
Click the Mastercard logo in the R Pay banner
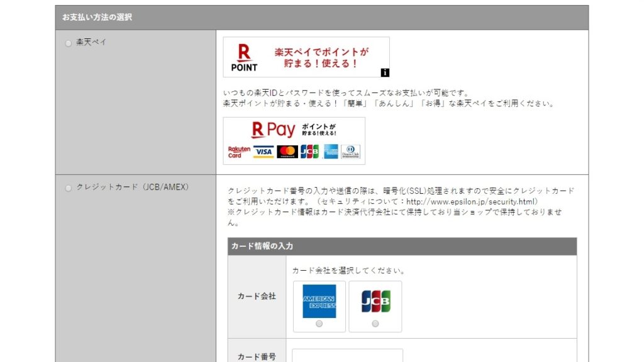tap(287, 152)
